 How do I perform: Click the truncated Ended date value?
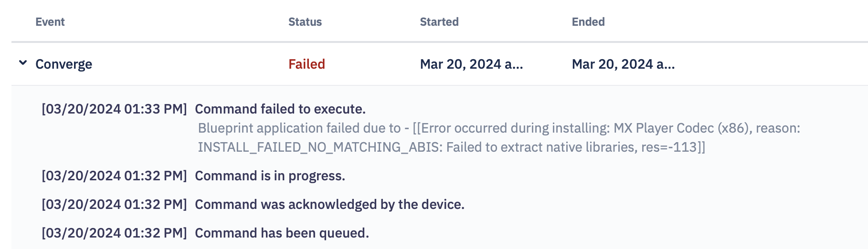tap(623, 64)
